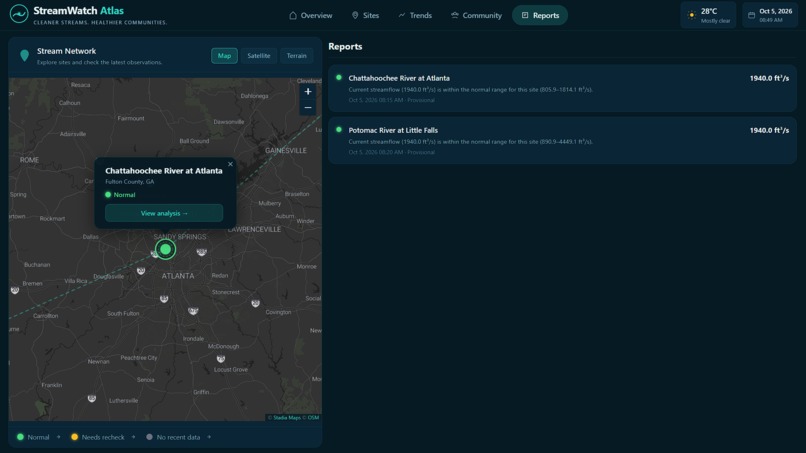The height and width of the screenshot is (453, 806).
Task: Open the Stadia Maps attribution link
Action: [x=287, y=418]
